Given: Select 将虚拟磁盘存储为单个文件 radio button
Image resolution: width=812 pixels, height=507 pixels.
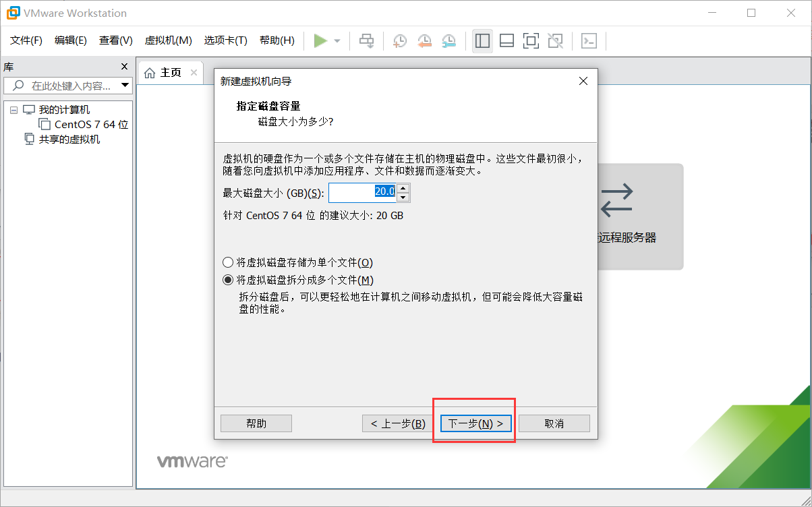Looking at the screenshot, I should 228,262.
